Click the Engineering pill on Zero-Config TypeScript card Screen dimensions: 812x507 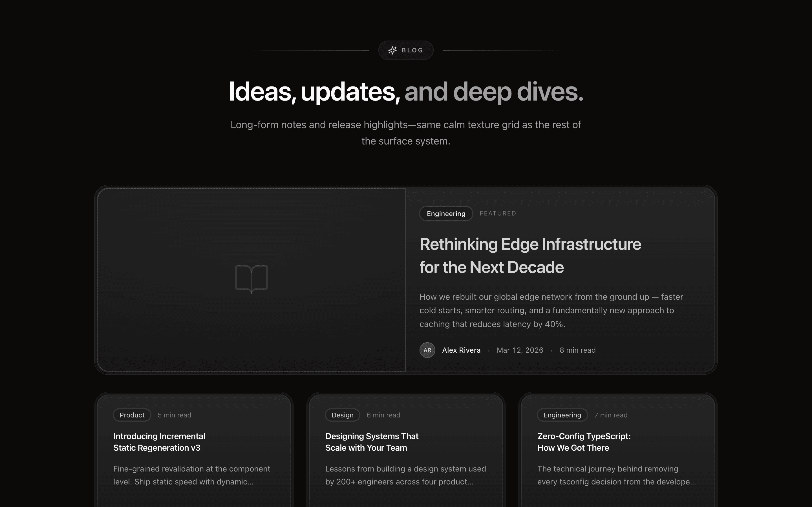click(562, 415)
